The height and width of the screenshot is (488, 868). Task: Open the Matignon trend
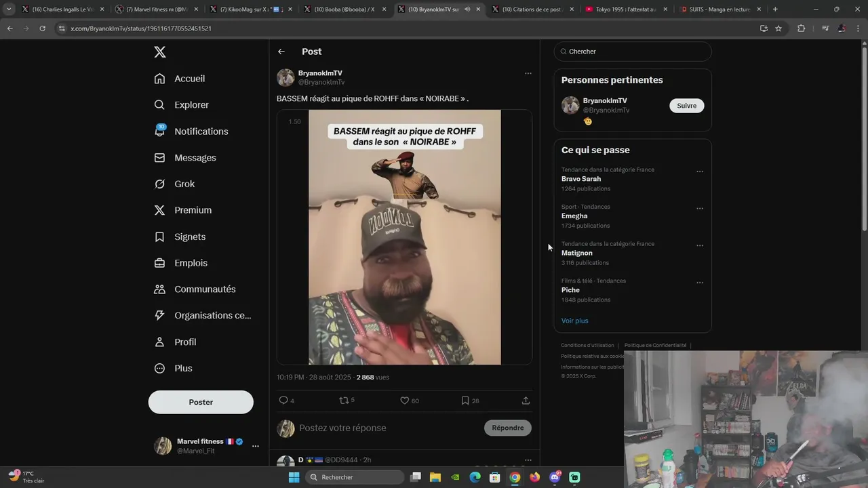[577, 253]
